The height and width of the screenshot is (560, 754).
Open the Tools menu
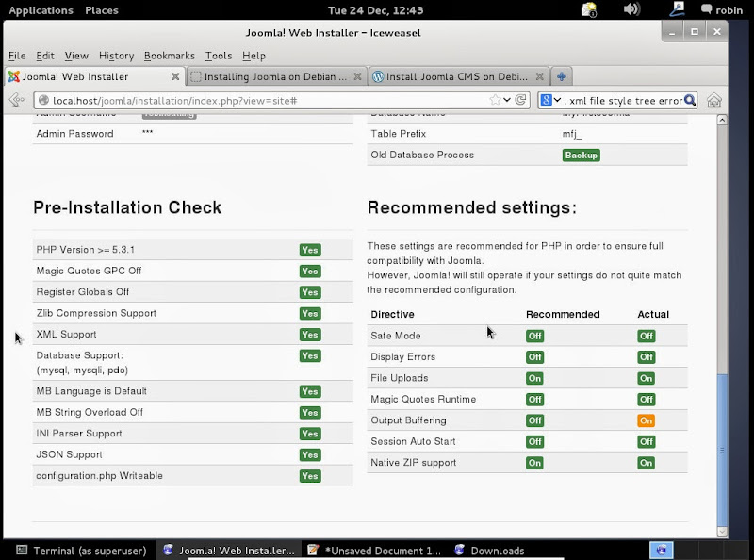click(219, 56)
